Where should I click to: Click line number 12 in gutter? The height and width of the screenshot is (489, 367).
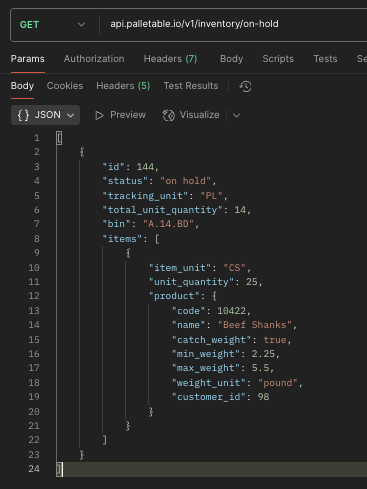coord(34,296)
